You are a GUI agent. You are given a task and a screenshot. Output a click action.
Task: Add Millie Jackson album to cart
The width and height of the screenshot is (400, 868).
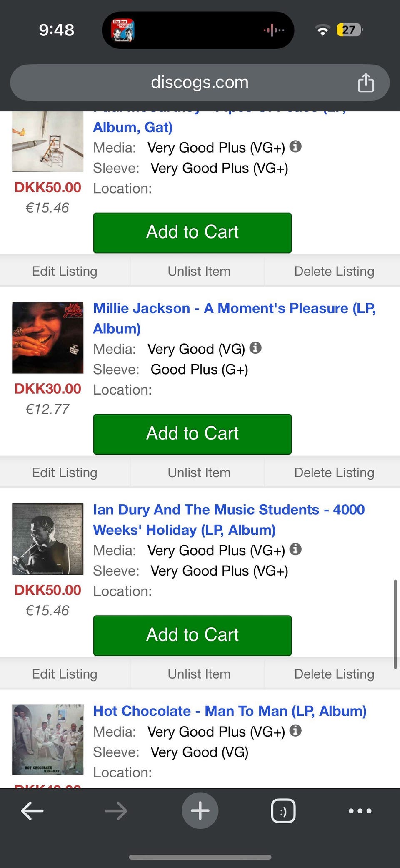click(192, 434)
